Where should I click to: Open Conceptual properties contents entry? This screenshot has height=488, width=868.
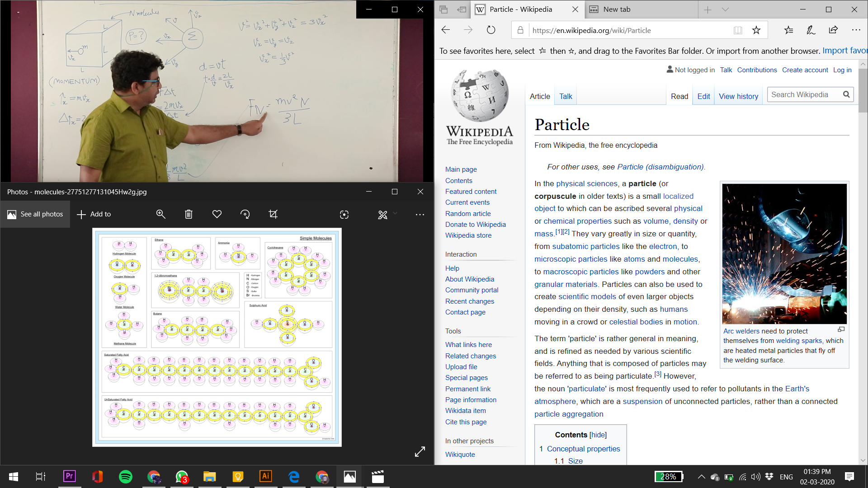[583, 449]
